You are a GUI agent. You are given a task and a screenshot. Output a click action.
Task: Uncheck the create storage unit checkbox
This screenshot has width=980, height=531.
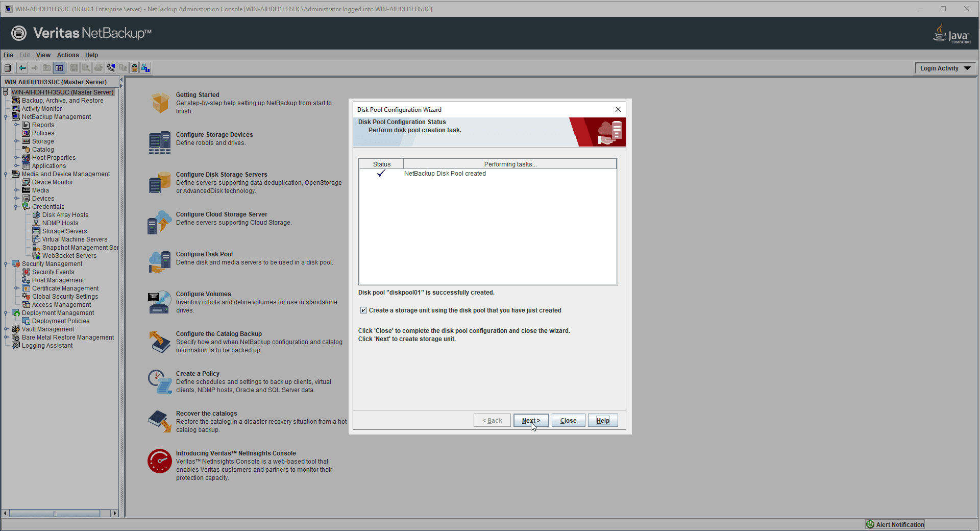click(x=363, y=310)
